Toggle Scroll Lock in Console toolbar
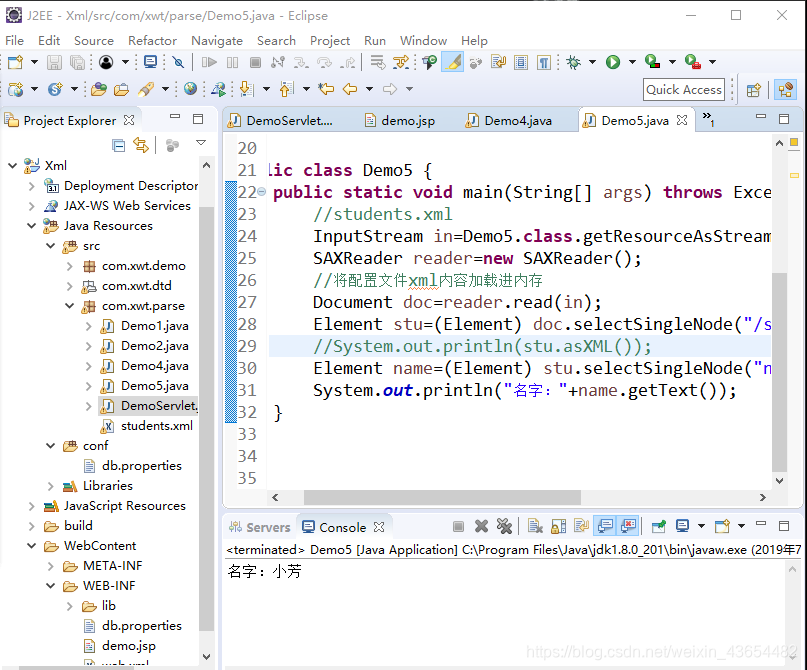Viewport: 807px width, 670px height. (x=558, y=526)
